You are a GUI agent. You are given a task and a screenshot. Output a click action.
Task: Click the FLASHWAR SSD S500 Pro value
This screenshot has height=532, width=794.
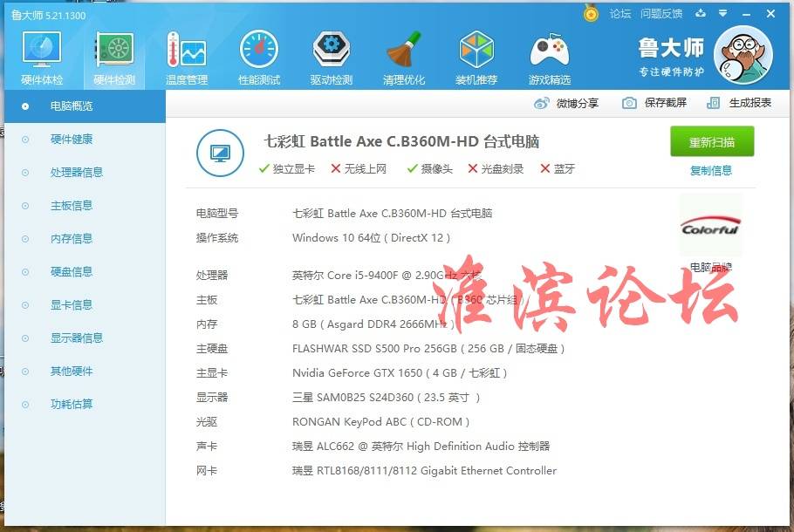click(428, 349)
